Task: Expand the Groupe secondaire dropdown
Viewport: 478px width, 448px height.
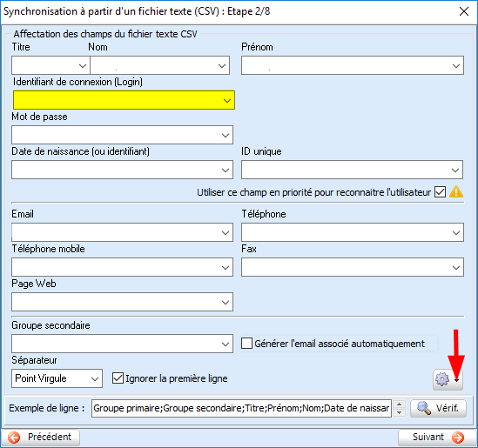Action: pyautogui.click(x=122, y=344)
